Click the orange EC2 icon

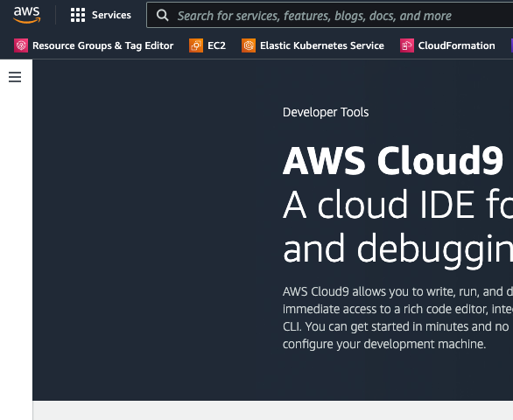click(196, 45)
